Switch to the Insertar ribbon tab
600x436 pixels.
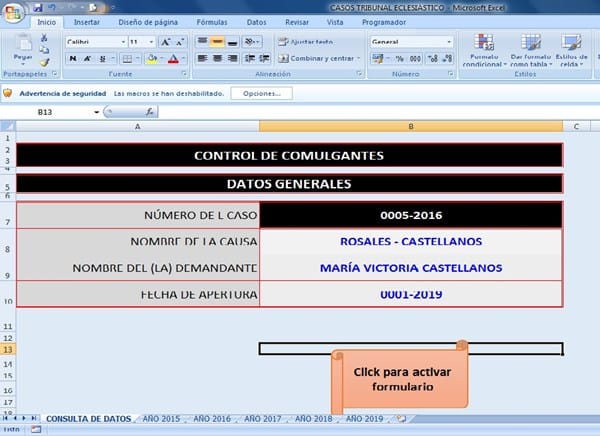pos(87,23)
